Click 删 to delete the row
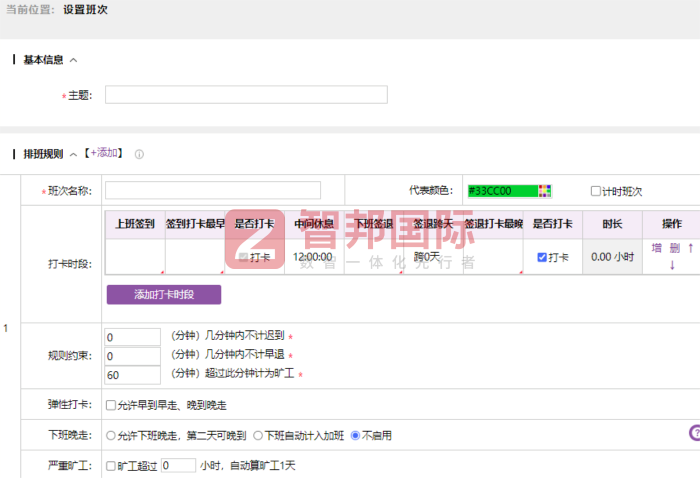This screenshot has width=700, height=478. click(674, 247)
